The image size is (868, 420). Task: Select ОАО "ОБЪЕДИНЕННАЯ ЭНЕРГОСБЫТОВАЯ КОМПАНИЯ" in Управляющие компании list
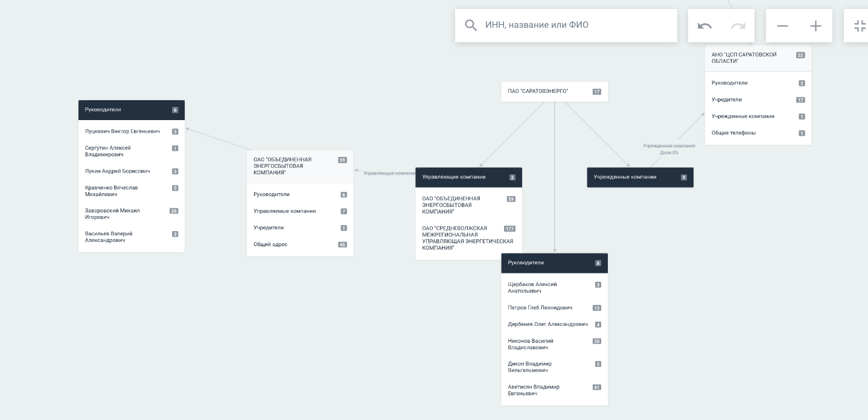coord(468,205)
